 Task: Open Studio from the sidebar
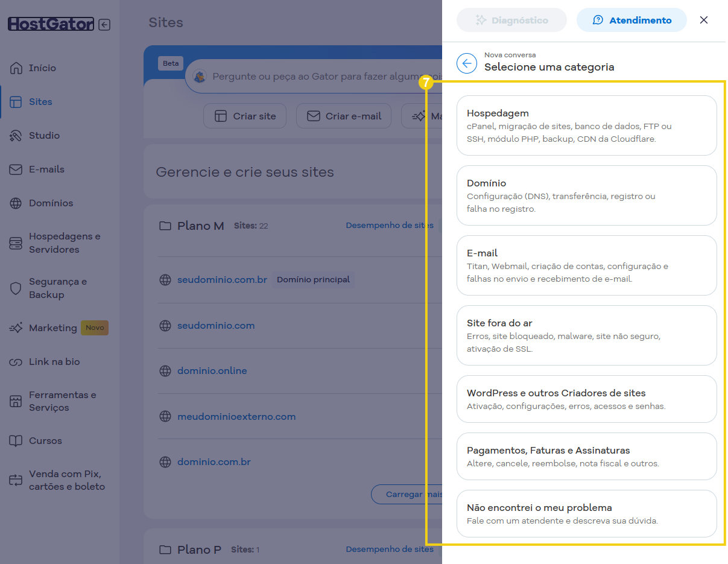click(44, 136)
